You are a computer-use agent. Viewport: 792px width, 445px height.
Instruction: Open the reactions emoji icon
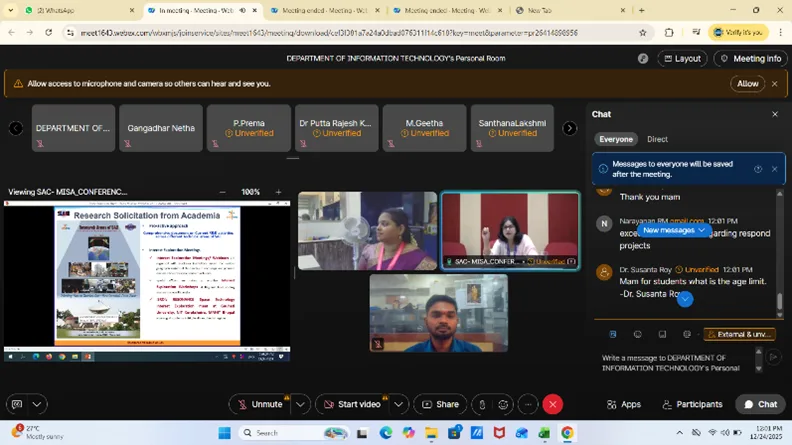(503, 404)
